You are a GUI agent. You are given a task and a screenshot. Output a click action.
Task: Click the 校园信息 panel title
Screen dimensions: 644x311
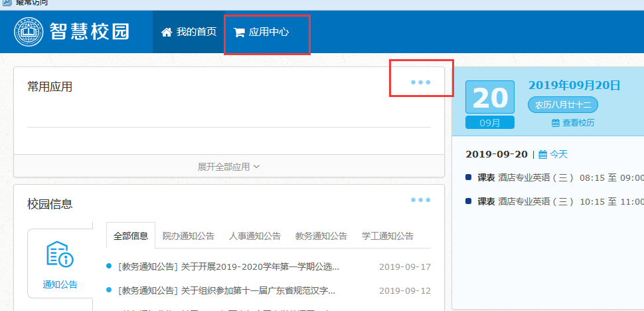pyautogui.click(x=50, y=204)
